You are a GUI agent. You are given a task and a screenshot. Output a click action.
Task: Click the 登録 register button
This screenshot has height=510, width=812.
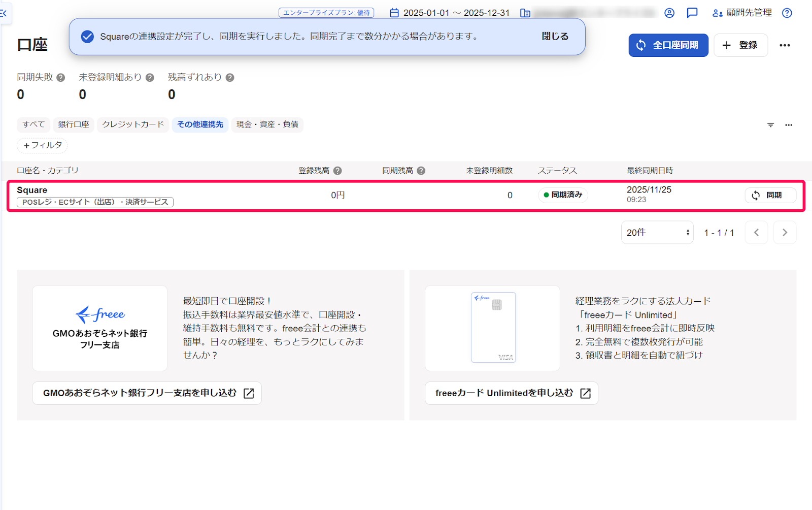point(740,45)
